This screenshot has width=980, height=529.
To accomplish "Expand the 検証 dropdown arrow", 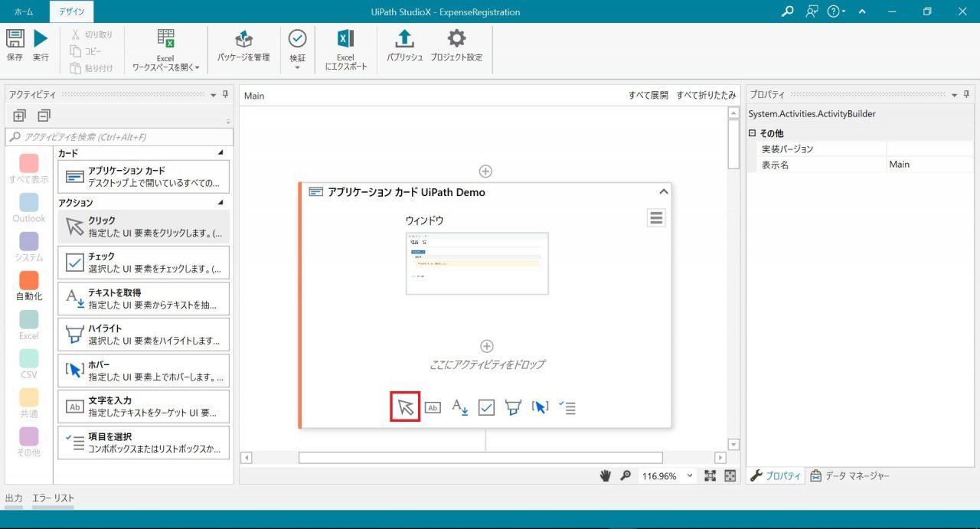I will [x=297, y=67].
